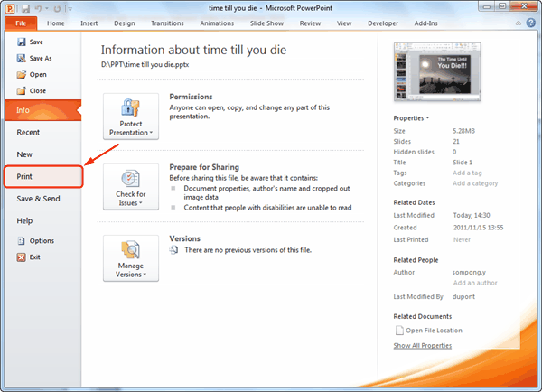This screenshot has height=392, width=542.
Task: Click the Manage Versions magnifier icon
Action: point(131,249)
